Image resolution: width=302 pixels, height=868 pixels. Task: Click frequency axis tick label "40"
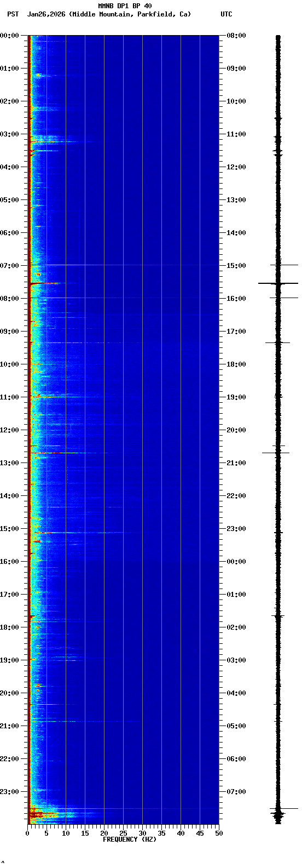tap(181, 833)
